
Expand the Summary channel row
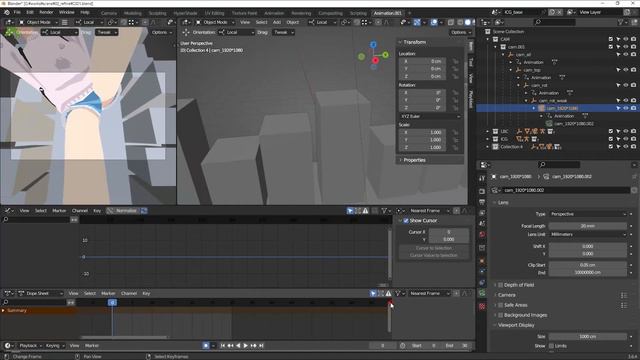point(4,311)
